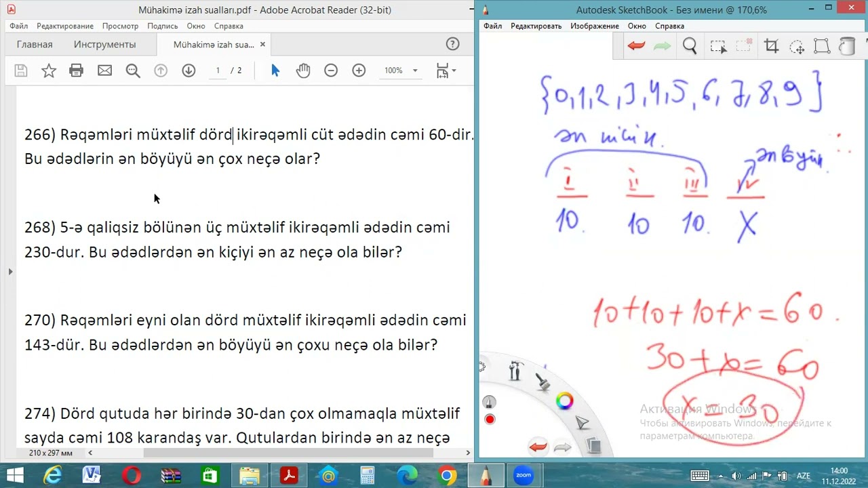This screenshot has width=868, height=488.
Task: Print the PDF document
Action: pyautogui.click(x=77, y=70)
